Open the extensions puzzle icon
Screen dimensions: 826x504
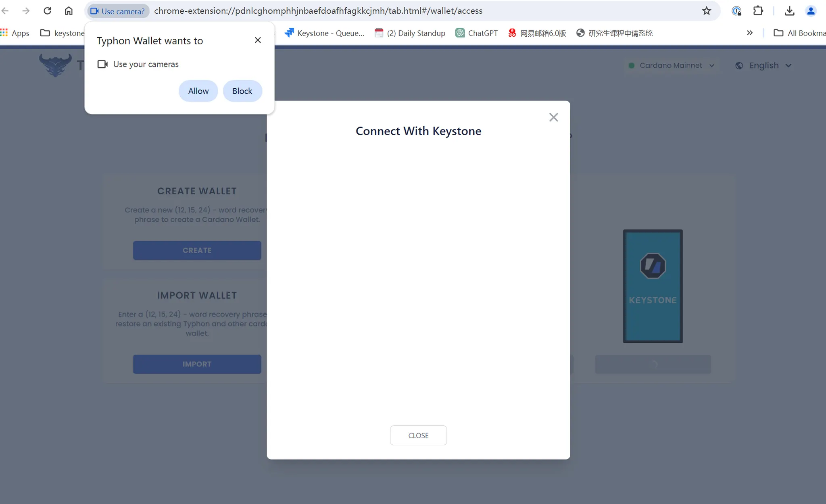[758, 11]
